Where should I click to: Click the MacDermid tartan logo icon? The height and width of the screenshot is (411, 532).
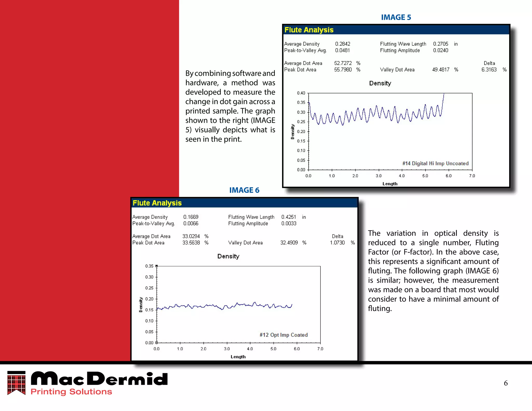(x=16, y=383)
